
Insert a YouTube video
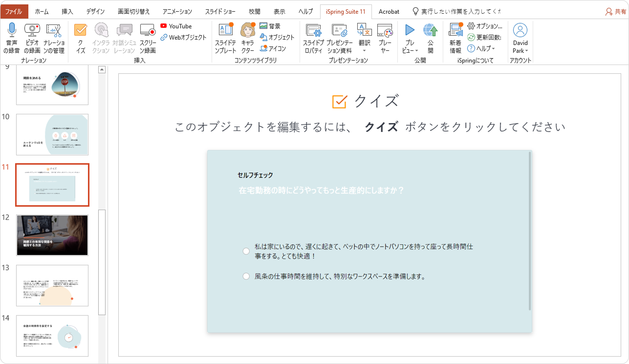pyautogui.click(x=176, y=26)
